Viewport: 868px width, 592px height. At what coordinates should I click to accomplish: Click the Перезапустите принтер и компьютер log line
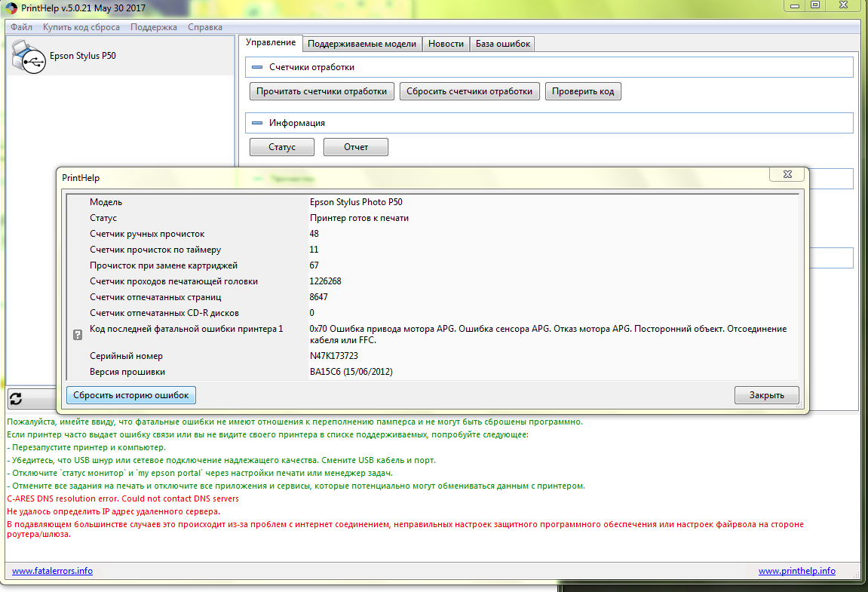pyautogui.click(x=87, y=447)
